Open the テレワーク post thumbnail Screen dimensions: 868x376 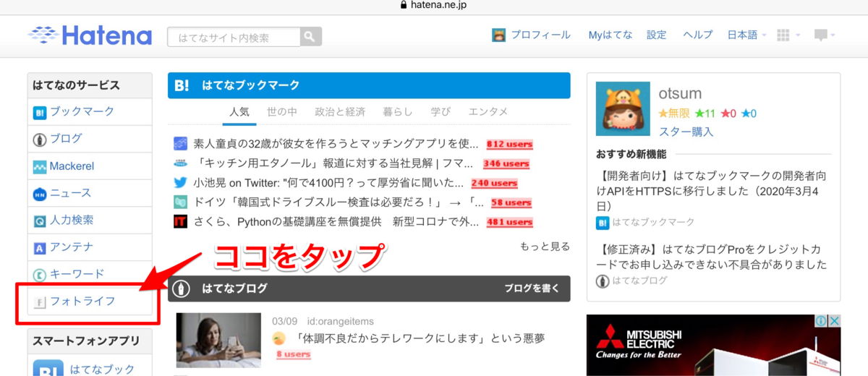tap(218, 341)
